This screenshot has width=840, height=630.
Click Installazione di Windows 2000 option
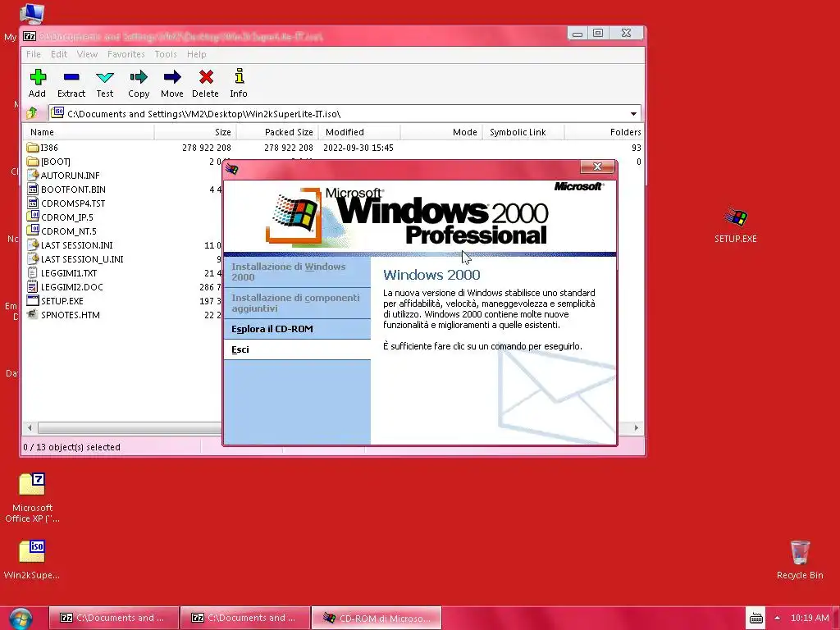[x=297, y=272]
